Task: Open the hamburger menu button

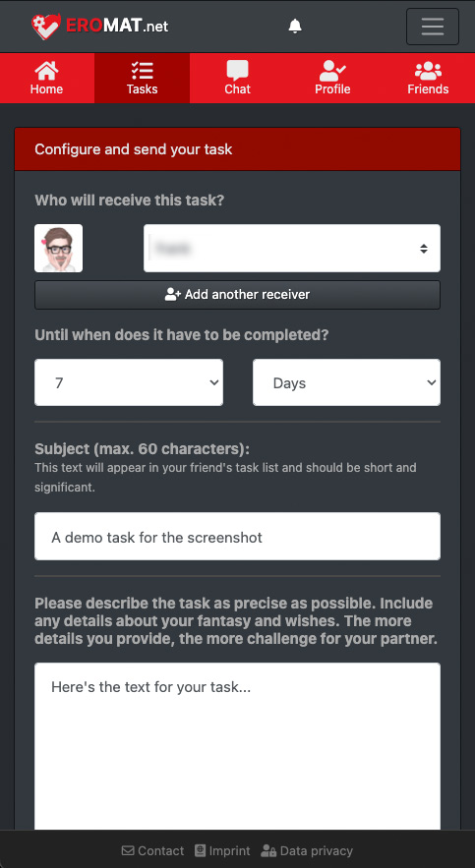Action: [433, 27]
